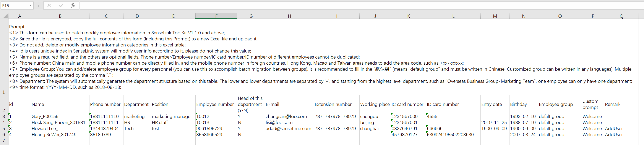The image size is (644, 145).
Task: Click inside the Name Box showing F15
Action: (14, 5)
